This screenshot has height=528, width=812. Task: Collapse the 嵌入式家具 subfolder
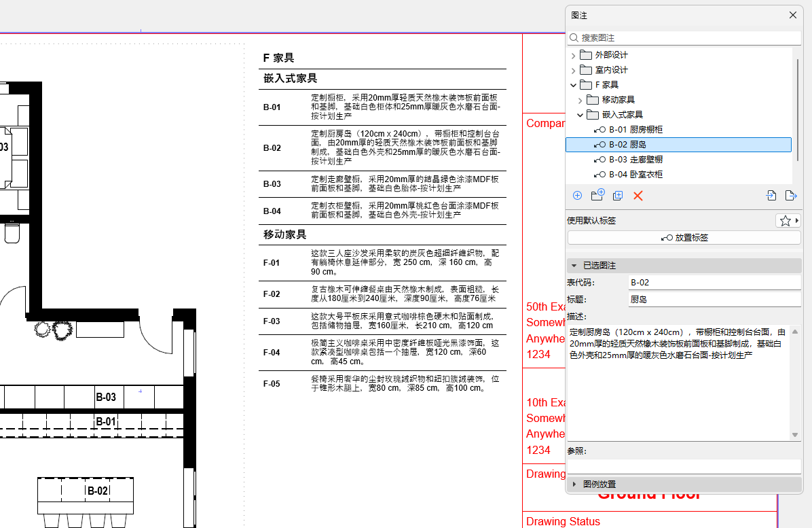pos(580,115)
